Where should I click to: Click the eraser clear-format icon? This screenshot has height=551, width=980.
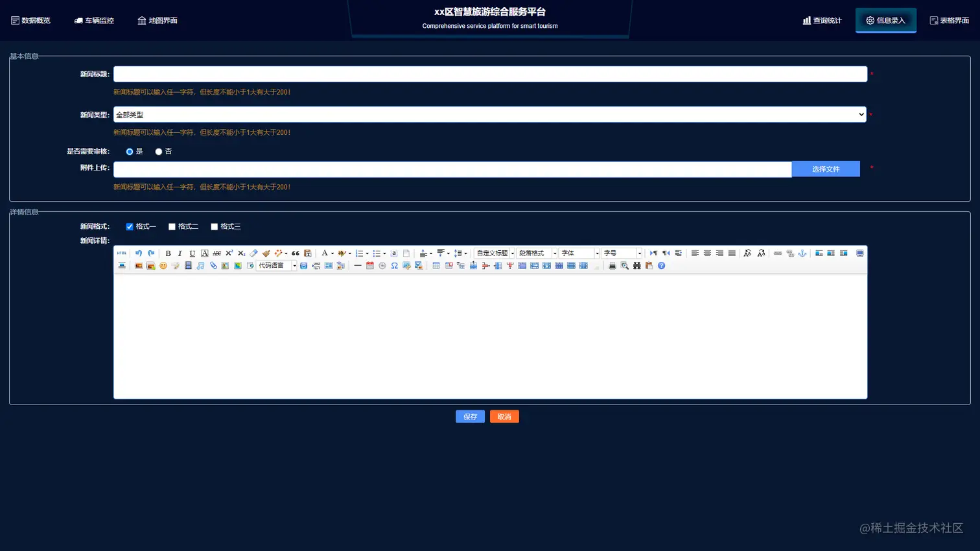tap(254, 253)
